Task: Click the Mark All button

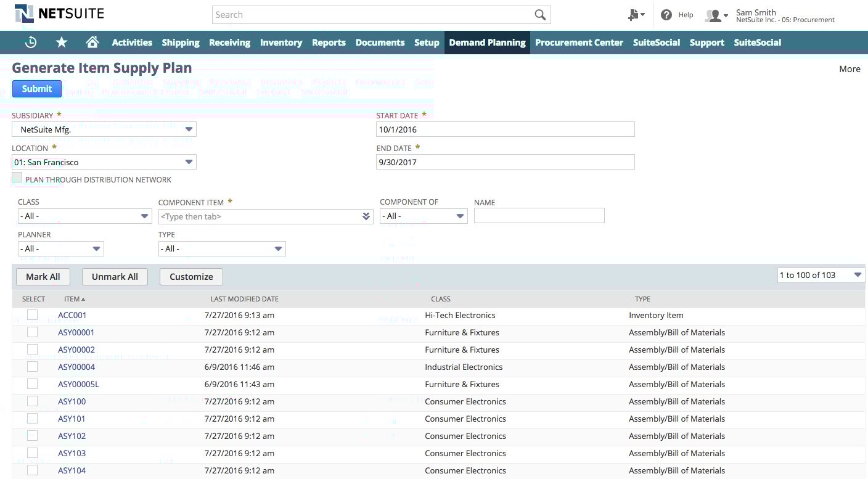Action: click(x=43, y=277)
